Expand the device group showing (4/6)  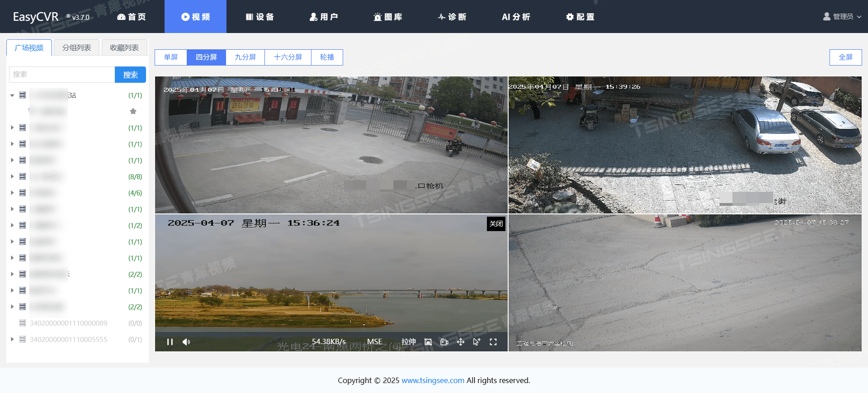12,193
